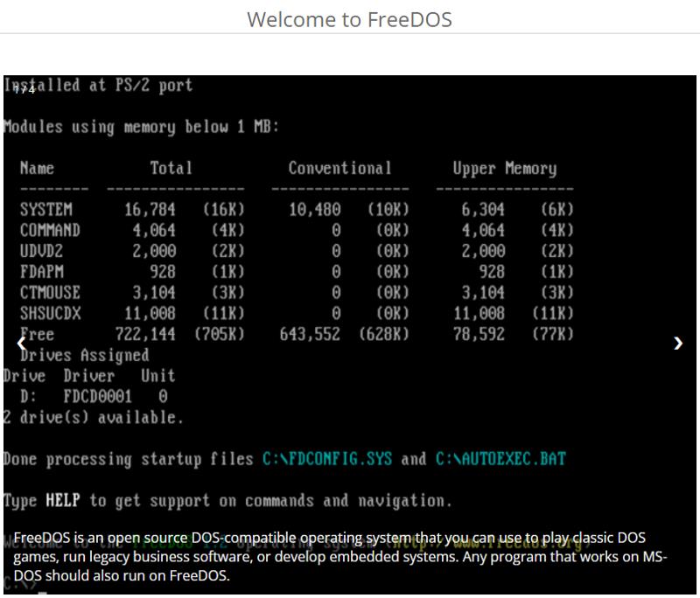Click the 2 drive(s) available line
Viewport: 700px width, 598px height.
(93, 417)
